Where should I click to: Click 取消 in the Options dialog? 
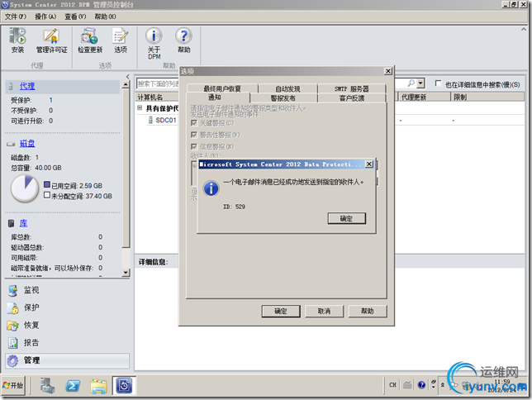(x=324, y=311)
